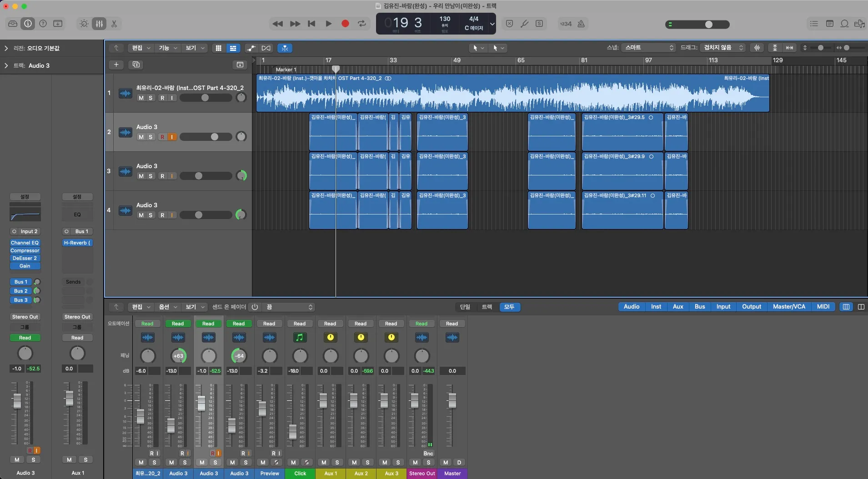Open the List Editors icon

tap(814, 24)
